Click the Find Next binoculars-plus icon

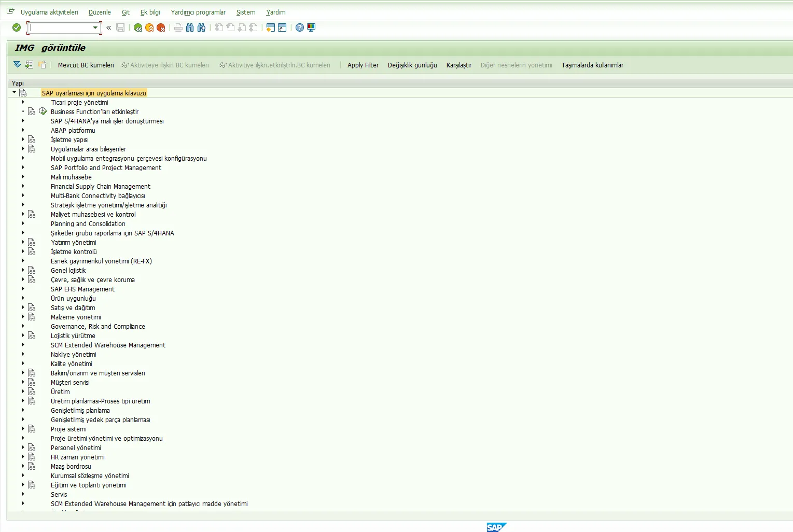tap(201, 27)
